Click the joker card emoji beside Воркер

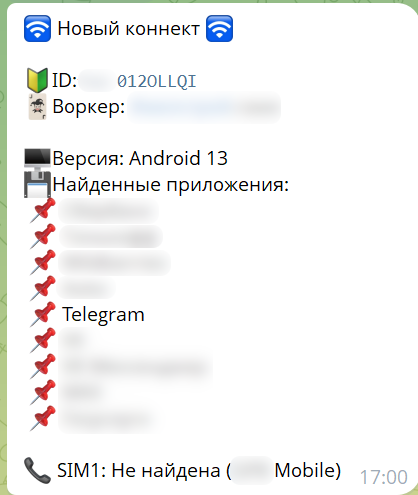pos(37,107)
